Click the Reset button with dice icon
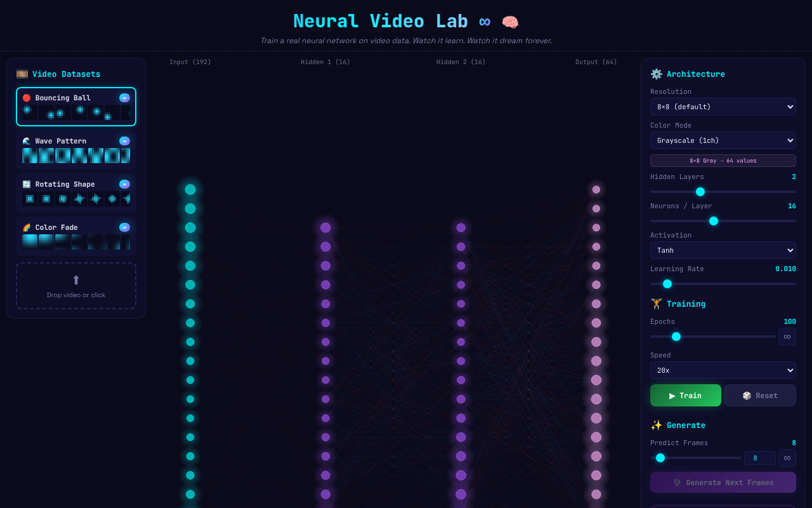Viewport: 812px width, 508px height. click(x=759, y=395)
